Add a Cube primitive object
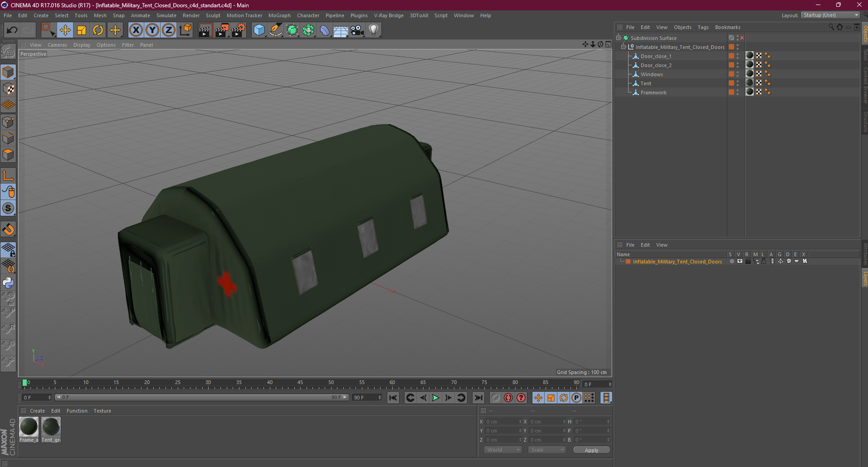 (259, 30)
